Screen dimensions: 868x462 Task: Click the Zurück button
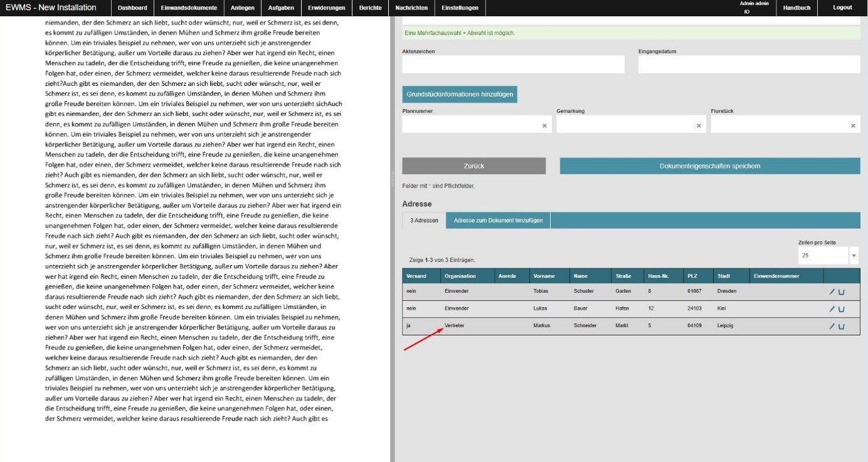tap(474, 166)
